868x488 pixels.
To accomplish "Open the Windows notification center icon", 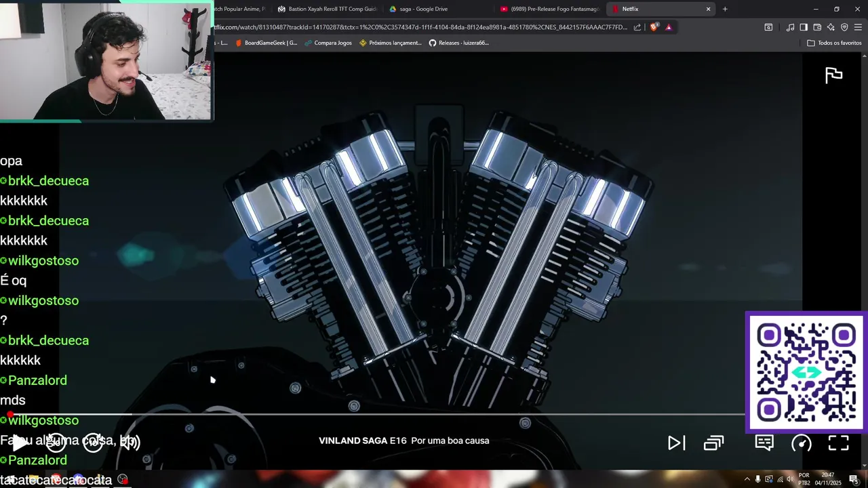I will 854,479.
